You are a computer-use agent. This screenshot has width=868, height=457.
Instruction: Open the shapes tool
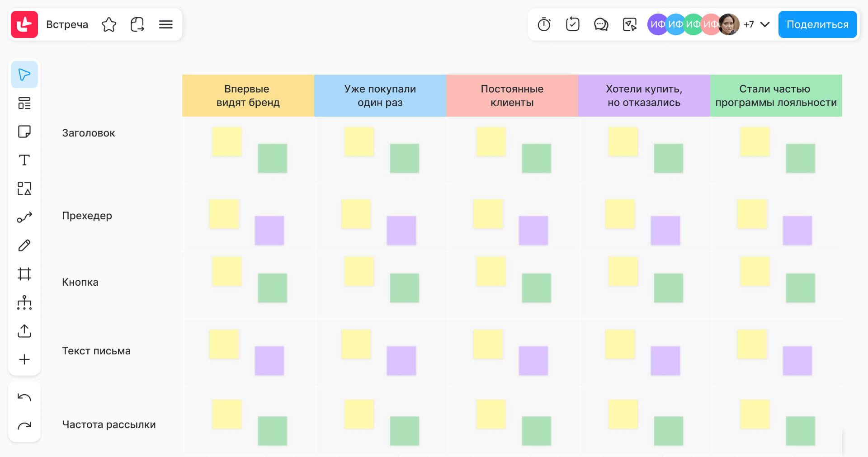[24, 188]
